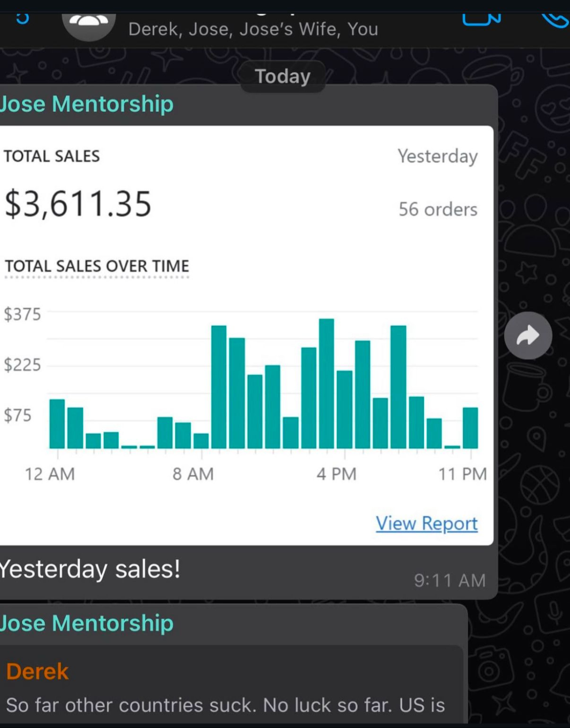
Task: Tap the Yesterday date range label
Action: pos(437,156)
